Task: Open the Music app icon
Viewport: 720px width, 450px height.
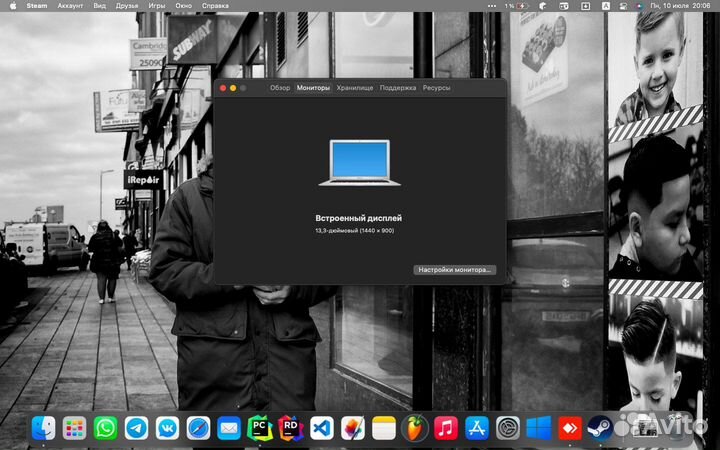Action: tap(446, 428)
